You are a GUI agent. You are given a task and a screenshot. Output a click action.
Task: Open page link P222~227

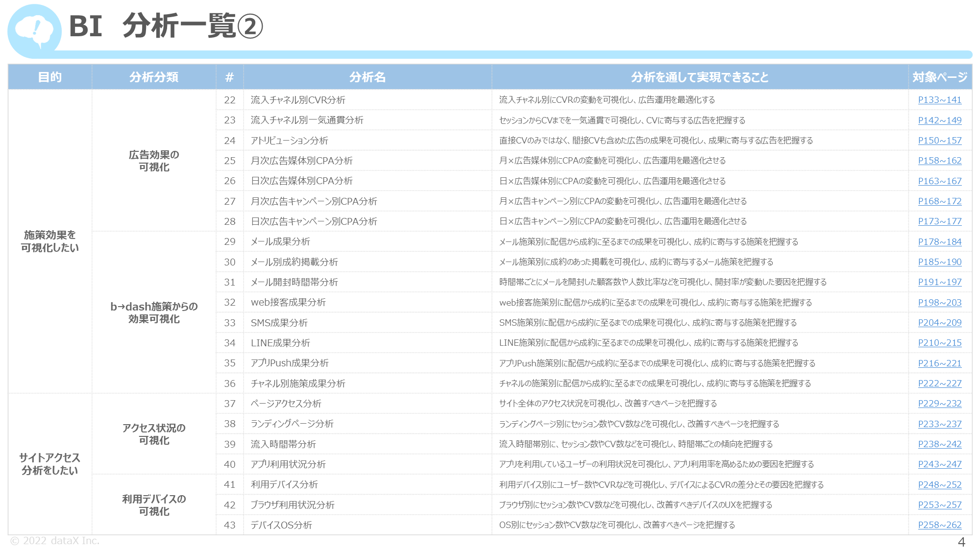click(940, 383)
